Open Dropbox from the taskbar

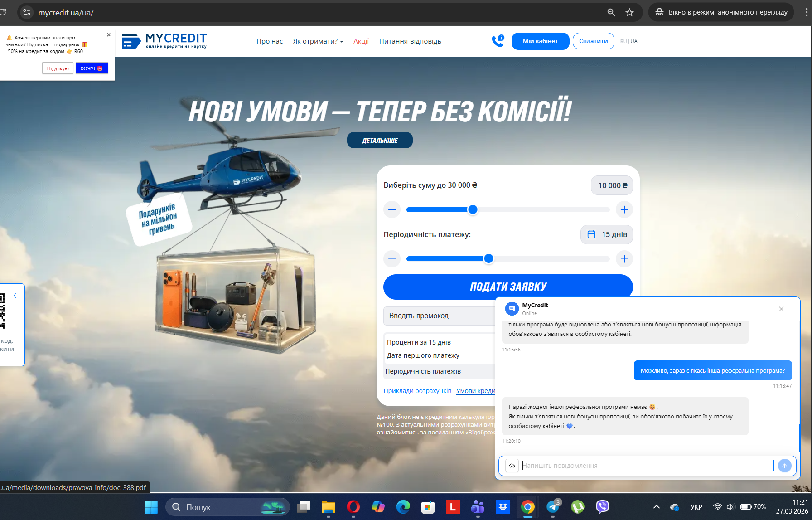(503, 507)
